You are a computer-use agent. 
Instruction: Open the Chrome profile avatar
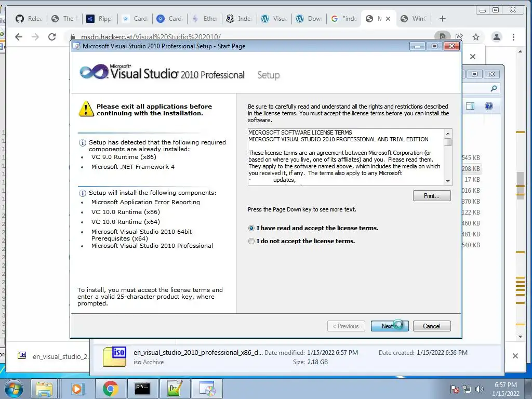tap(496, 37)
